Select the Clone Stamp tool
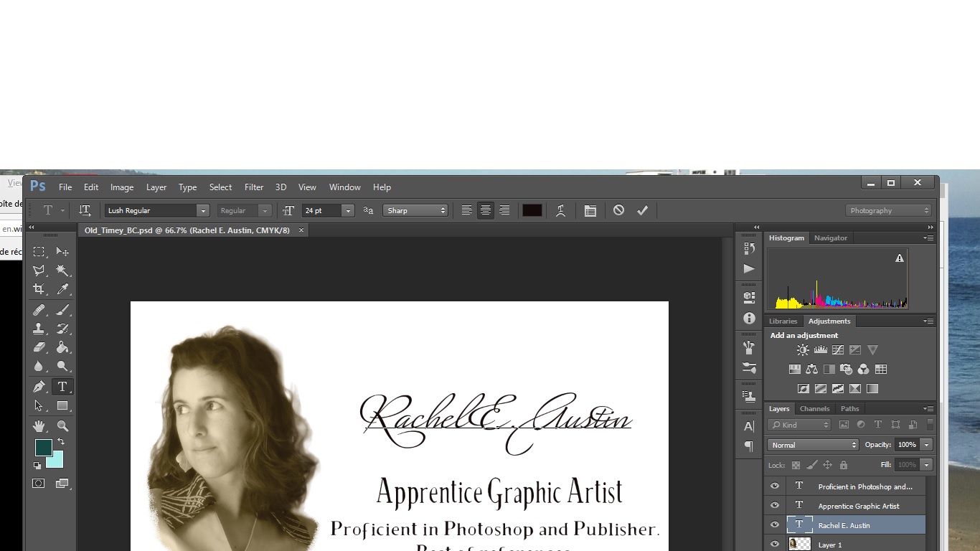The width and height of the screenshot is (980, 551). pyautogui.click(x=39, y=329)
